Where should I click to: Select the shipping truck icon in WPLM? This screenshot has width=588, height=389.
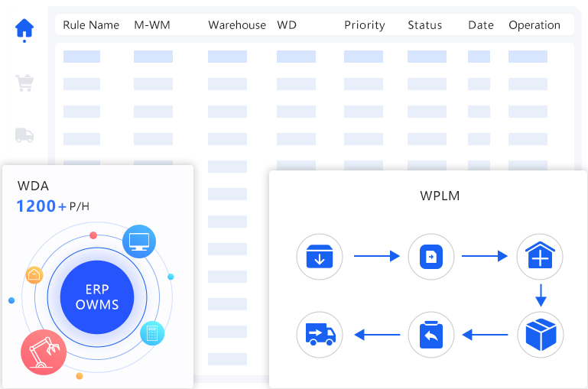click(320, 334)
